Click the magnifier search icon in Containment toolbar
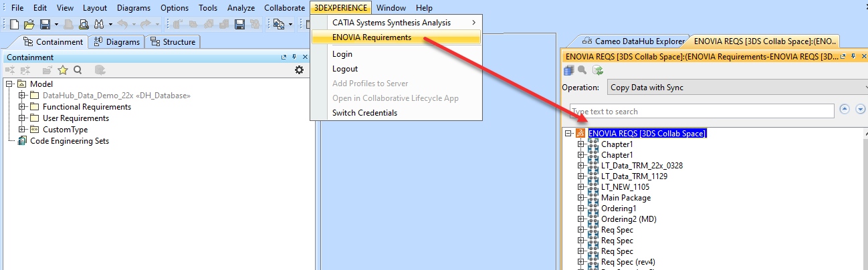The width and height of the screenshot is (868, 270). pyautogui.click(x=78, y=70)
